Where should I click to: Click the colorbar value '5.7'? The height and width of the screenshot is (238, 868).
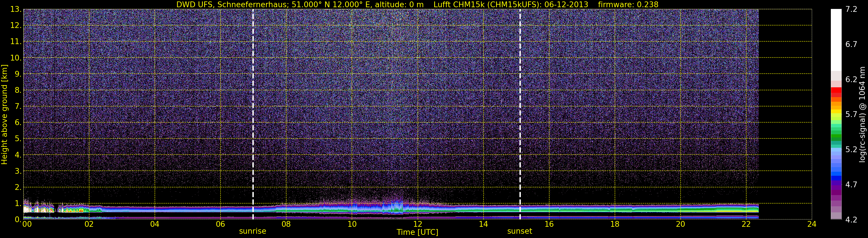(851, 114)
